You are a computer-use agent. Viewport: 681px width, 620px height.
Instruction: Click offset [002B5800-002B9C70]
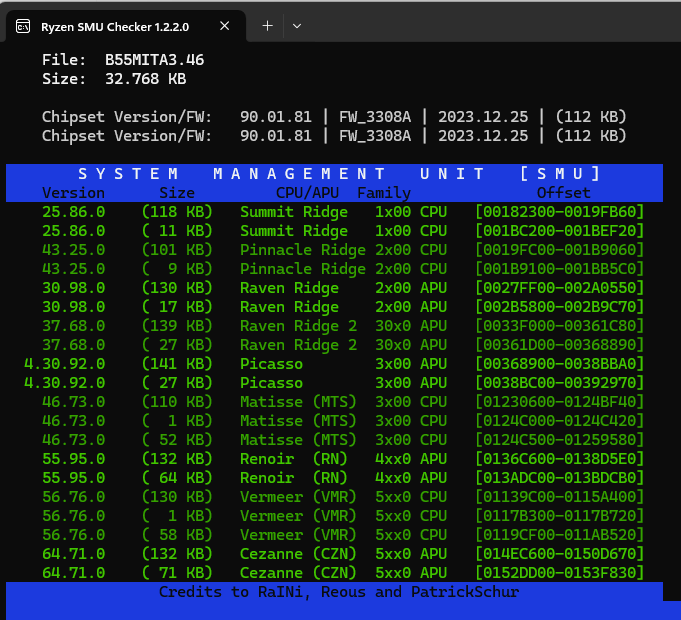tap(559, 307)
